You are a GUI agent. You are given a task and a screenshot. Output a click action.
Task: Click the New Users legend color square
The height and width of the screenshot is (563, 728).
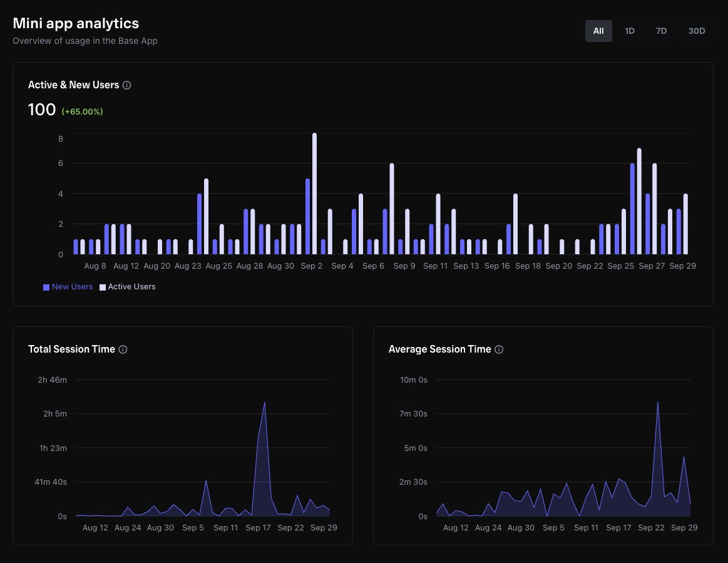[46, 287]
